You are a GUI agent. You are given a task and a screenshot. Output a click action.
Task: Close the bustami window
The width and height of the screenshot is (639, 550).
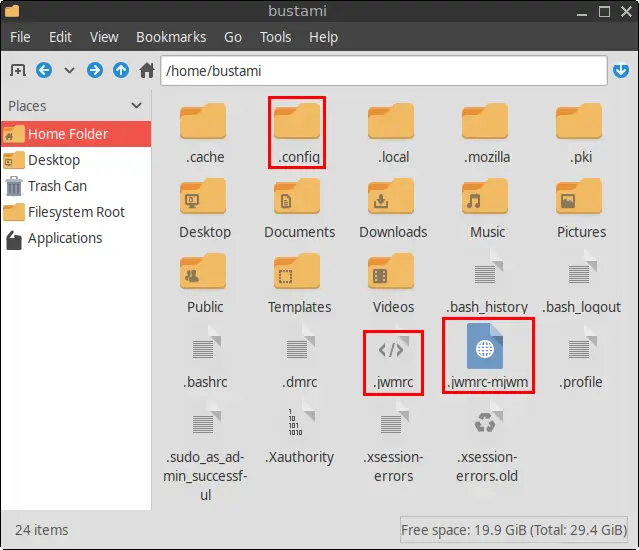coord(626,11)
